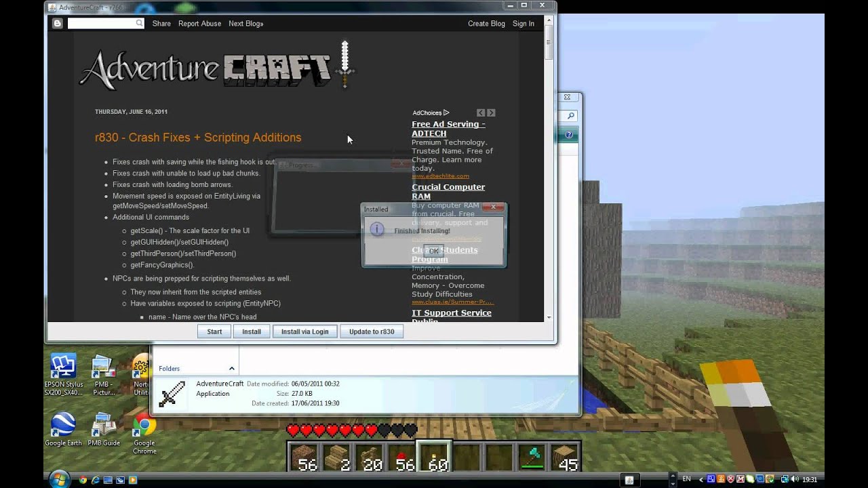This screenshot has height=488, width=868.
Task: Click 'Size: 27.0 KB' in details pane
Action: [x=295, y=393]
